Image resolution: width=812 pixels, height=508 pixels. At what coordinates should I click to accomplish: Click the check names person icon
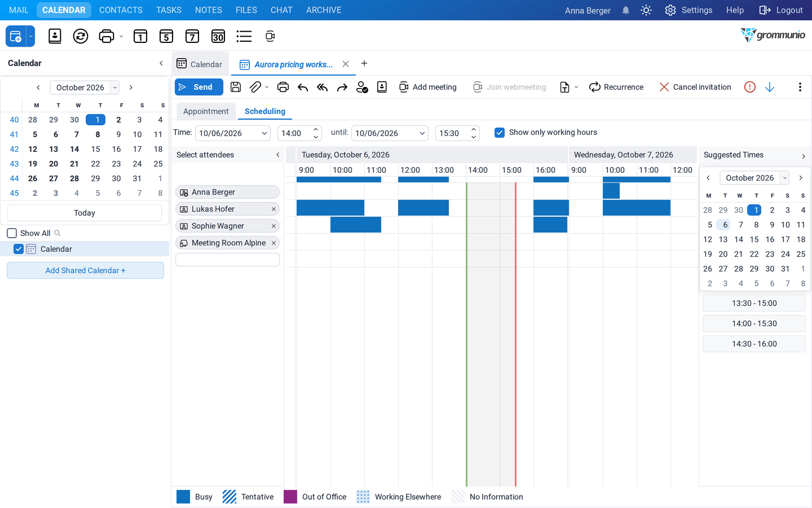(362, 87)
